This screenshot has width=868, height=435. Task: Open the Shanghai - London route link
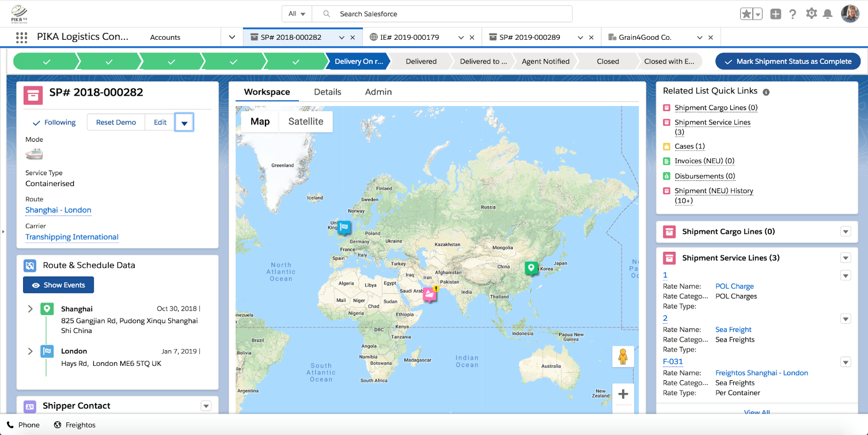click(58, 210)
